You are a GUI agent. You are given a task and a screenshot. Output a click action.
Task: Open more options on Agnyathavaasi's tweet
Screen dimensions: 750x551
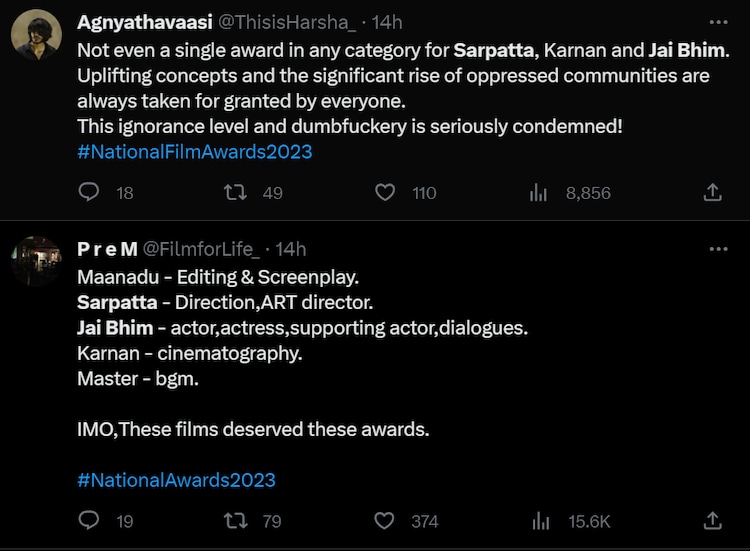click(718, 21)
